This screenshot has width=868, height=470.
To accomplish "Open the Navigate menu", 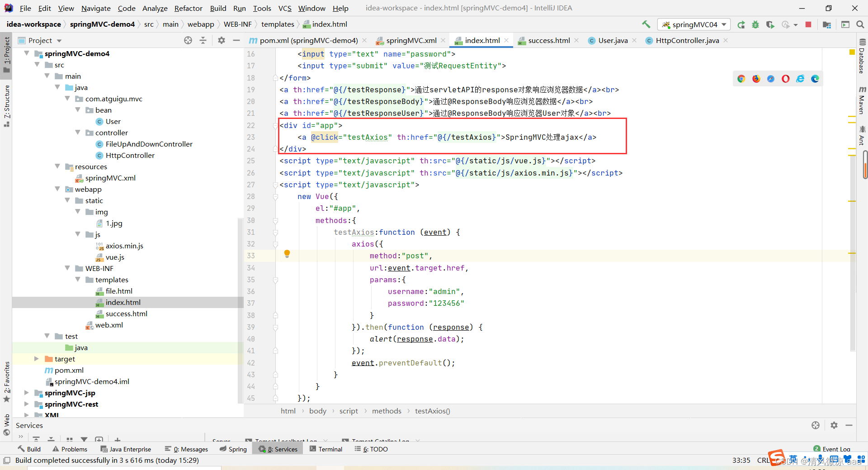I will pos(96,8).
